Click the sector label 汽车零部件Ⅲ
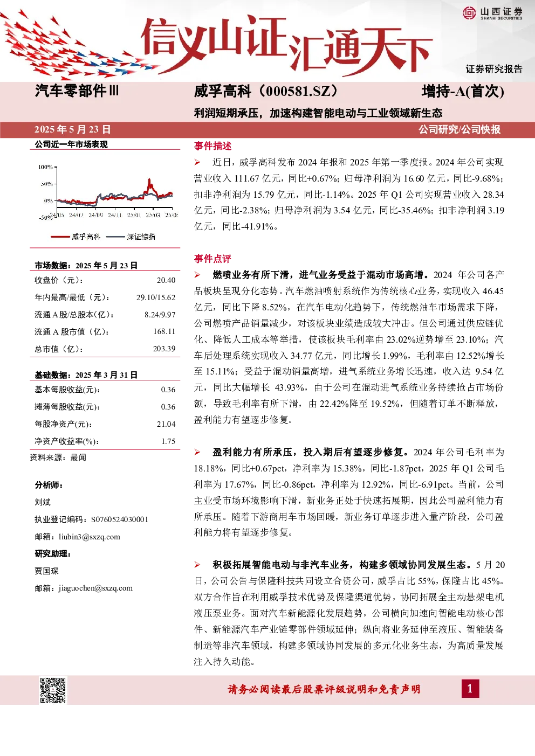 (77, 91)
